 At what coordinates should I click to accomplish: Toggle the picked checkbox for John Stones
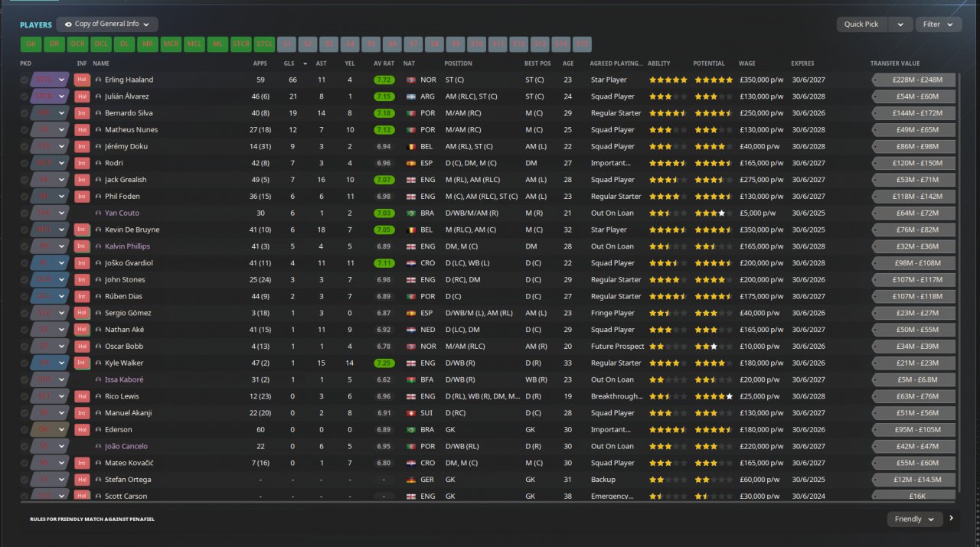click(x=24, y=280)
